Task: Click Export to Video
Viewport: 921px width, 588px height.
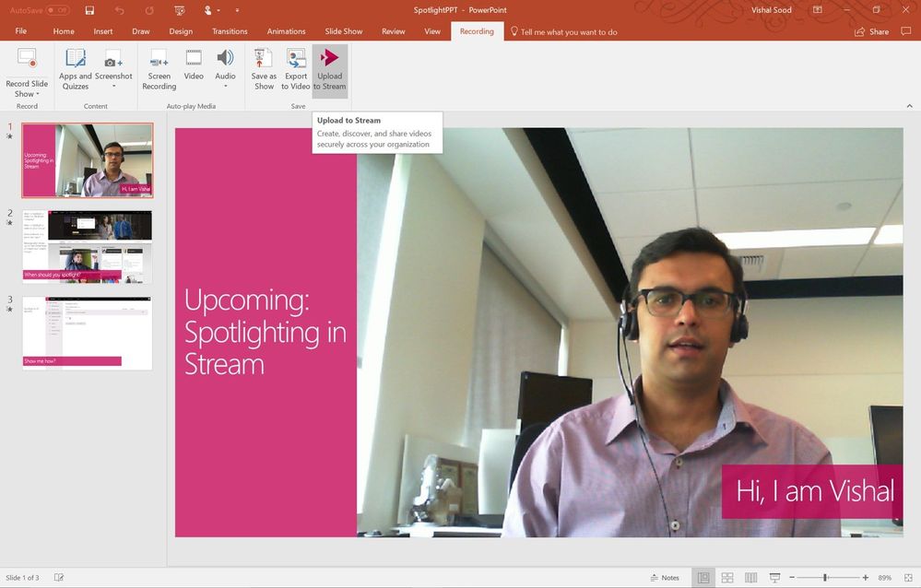Action: click(295, 69)
